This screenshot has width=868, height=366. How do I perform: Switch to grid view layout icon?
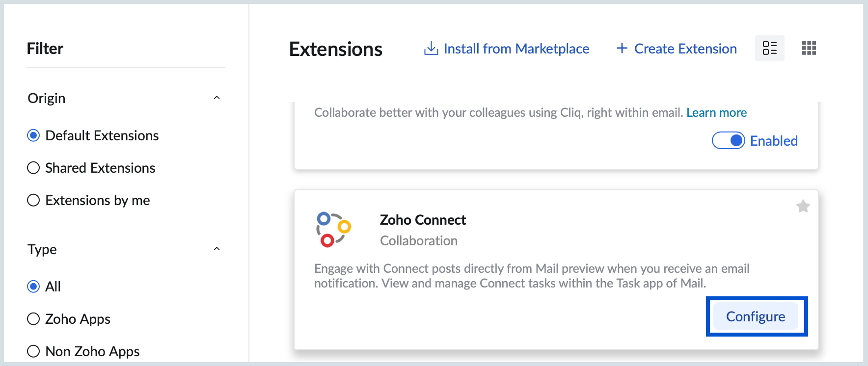tap(809, 48)
